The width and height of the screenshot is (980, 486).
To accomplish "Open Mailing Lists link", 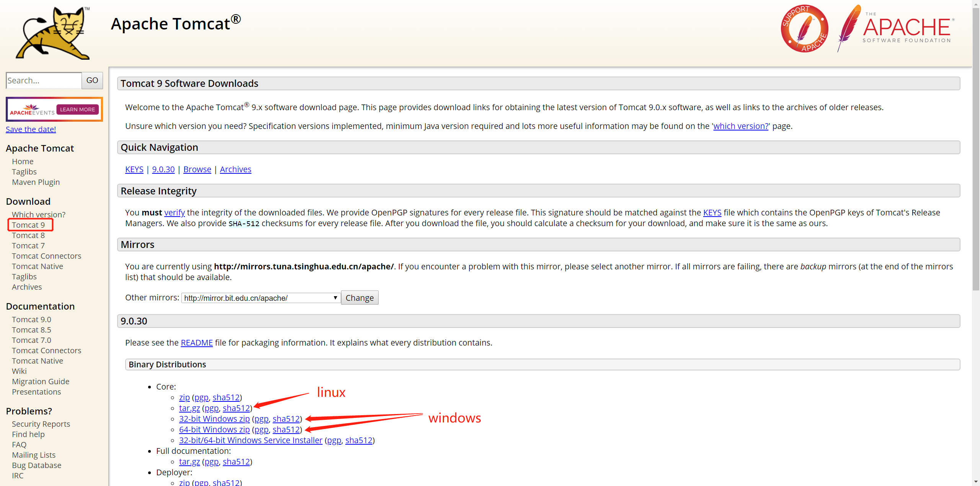I will [x=34, y=455].
